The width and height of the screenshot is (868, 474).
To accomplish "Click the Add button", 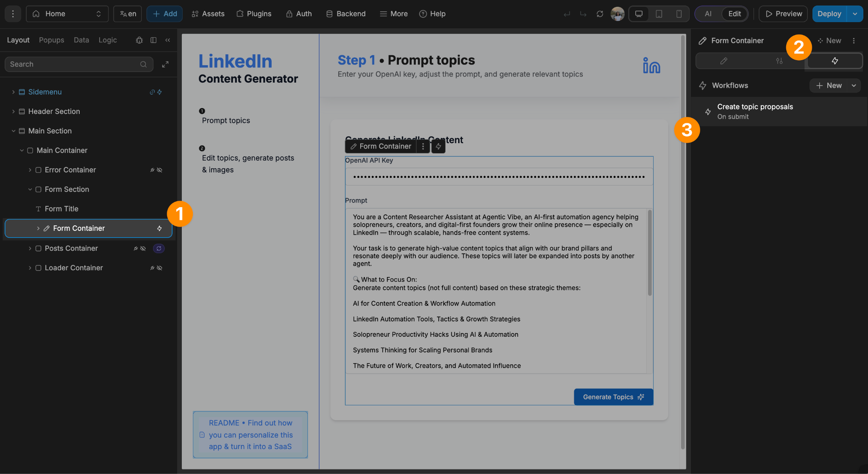I will pos(164,14).
